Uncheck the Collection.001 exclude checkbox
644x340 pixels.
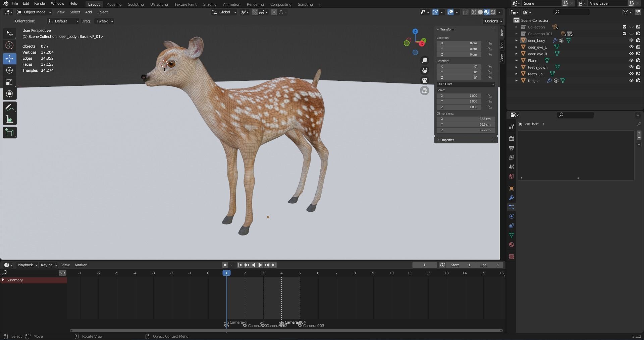click(625, 34)
